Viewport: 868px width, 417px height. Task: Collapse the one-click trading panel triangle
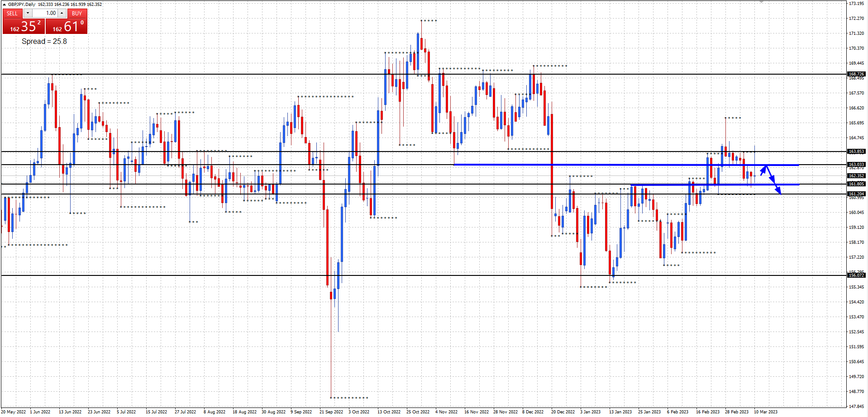pyautogui.click(x=4, y=5)
